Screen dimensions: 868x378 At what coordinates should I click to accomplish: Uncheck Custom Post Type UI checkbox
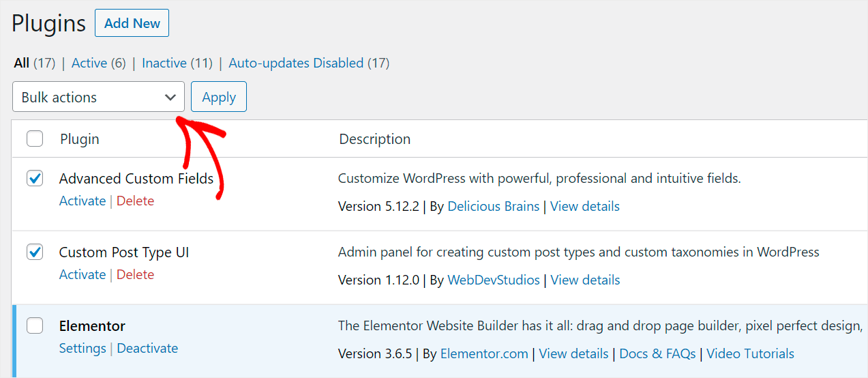point(35,252)
